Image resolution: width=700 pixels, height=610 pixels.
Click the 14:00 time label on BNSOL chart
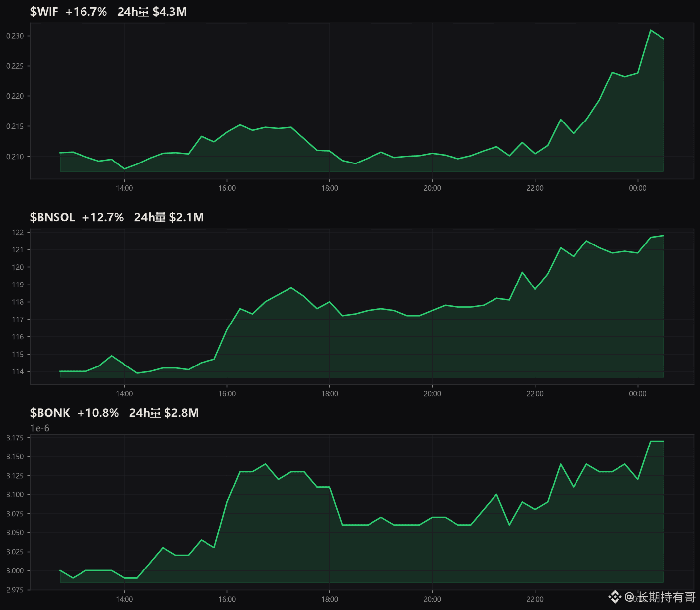pos(124,394)
